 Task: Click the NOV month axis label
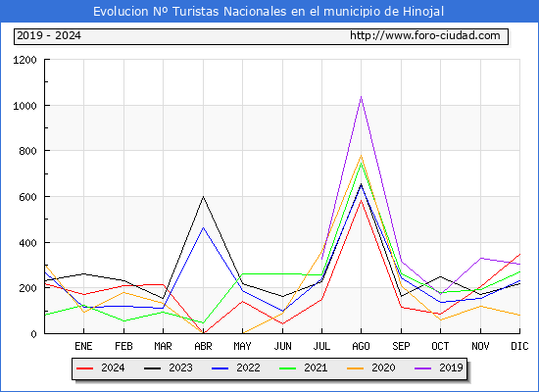coord(480,346)
